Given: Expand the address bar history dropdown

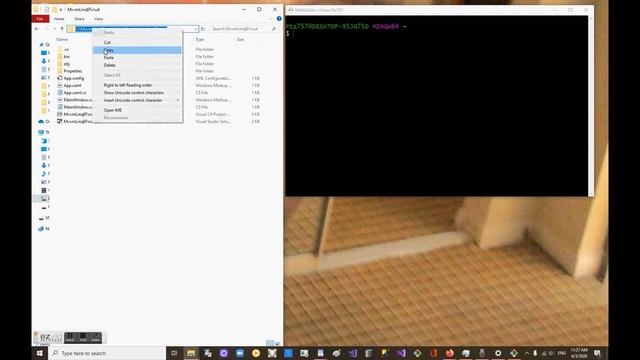Looking at the screenshot, I should [196, 29].
